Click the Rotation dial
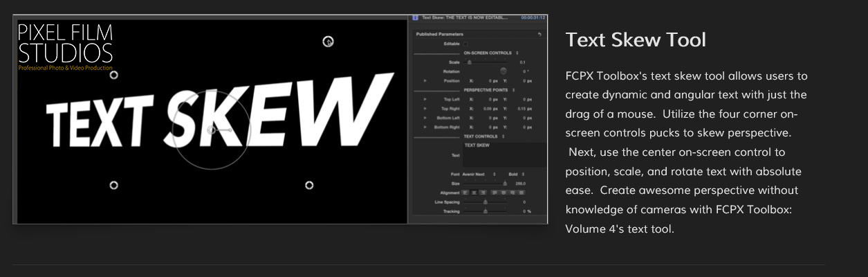 503,71
